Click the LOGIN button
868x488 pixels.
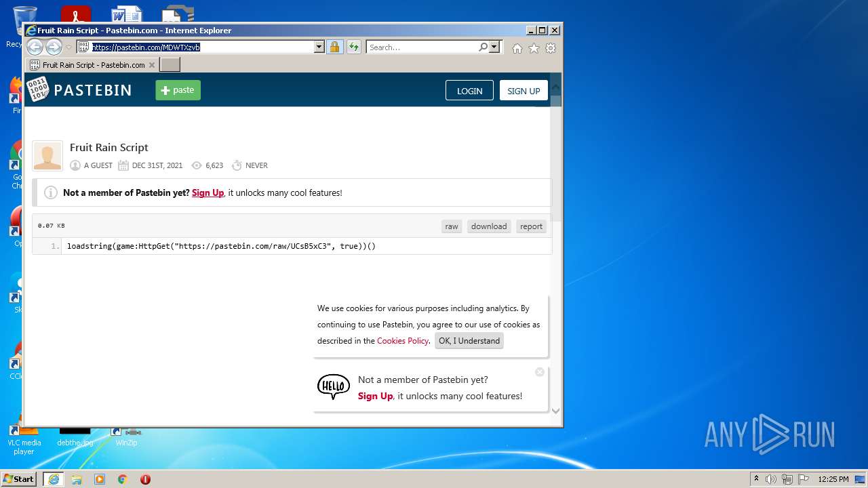pos(469,91)
